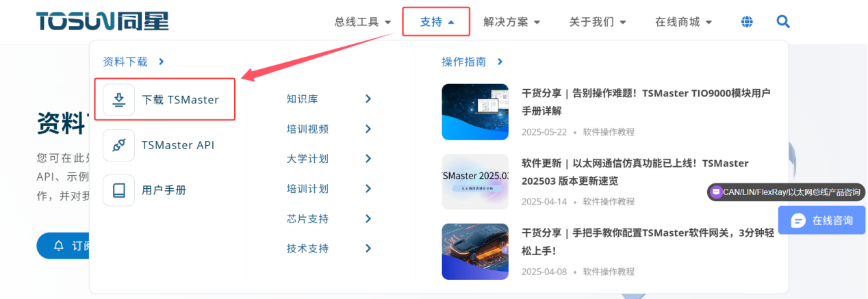The width and height of the screenshot is (868, 299).
Task: Open the 下载 TSMaster menu entry
Action: pyautogui.click(x=164, y=100)
